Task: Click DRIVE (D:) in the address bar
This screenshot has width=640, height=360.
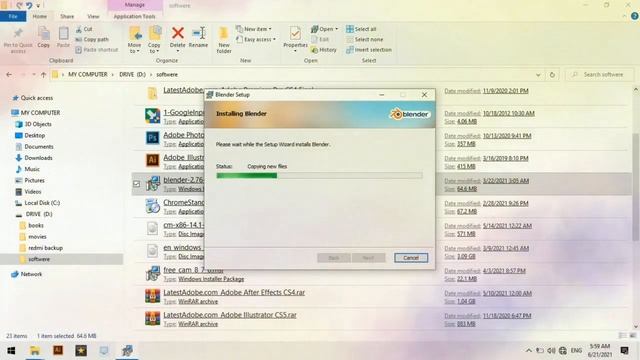Action: click(132, 75)
